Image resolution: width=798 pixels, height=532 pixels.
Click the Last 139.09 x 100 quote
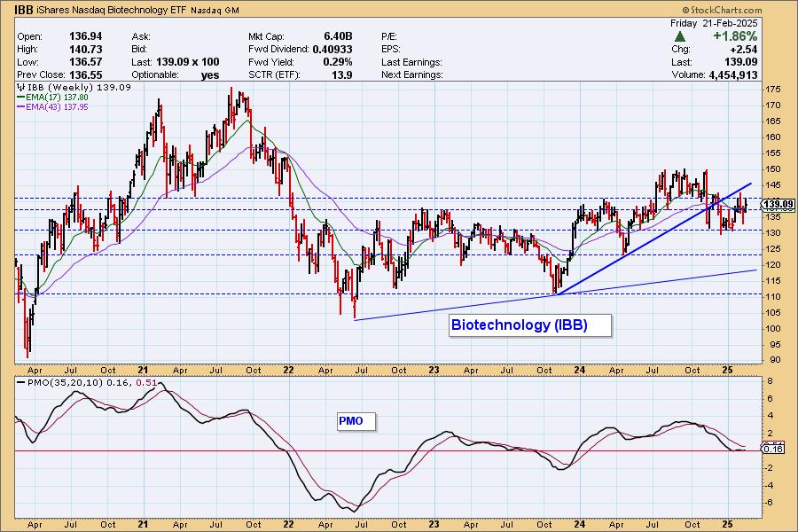(x=175, y=62)
